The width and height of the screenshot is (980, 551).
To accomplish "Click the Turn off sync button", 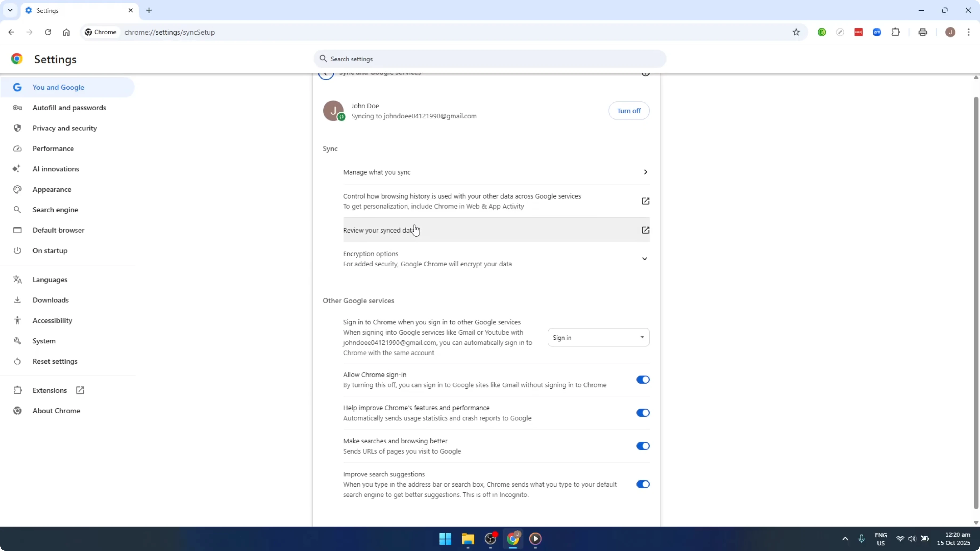I will (x=629, y=111).
